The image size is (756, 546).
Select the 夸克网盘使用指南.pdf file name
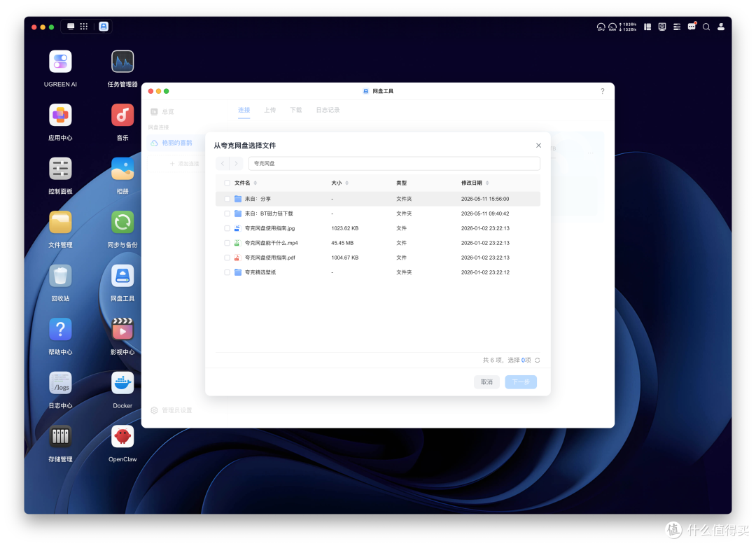click(x=269, y=258)
